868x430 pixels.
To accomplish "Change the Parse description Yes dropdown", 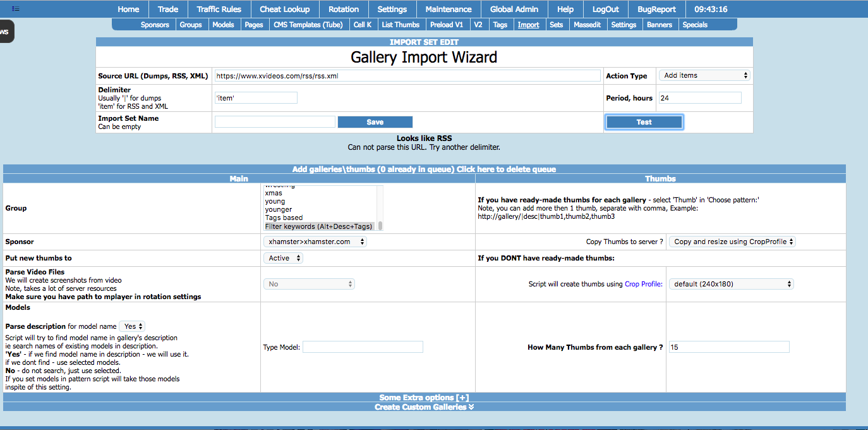I will [132, 326].
